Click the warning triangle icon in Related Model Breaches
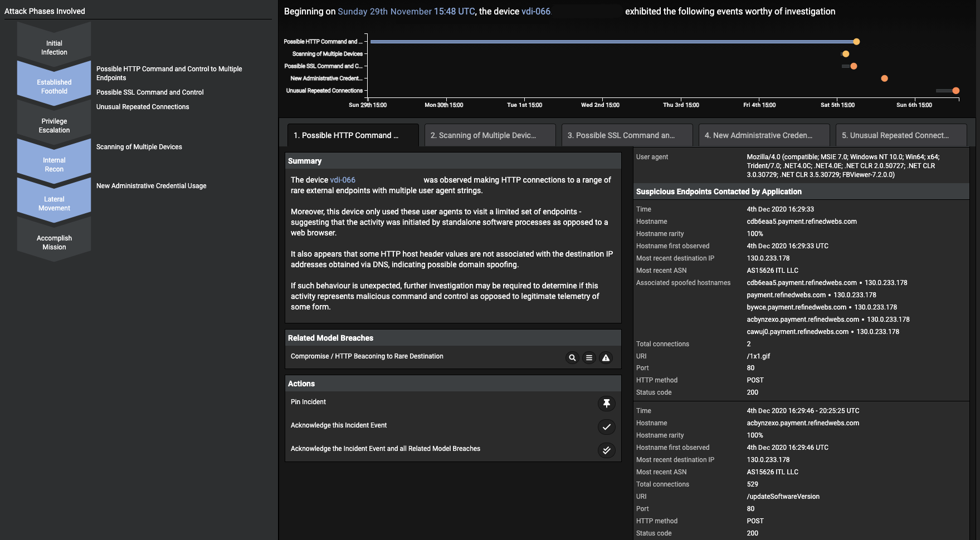980x540 pixels. pyautogui.click(x=606, y=358)
